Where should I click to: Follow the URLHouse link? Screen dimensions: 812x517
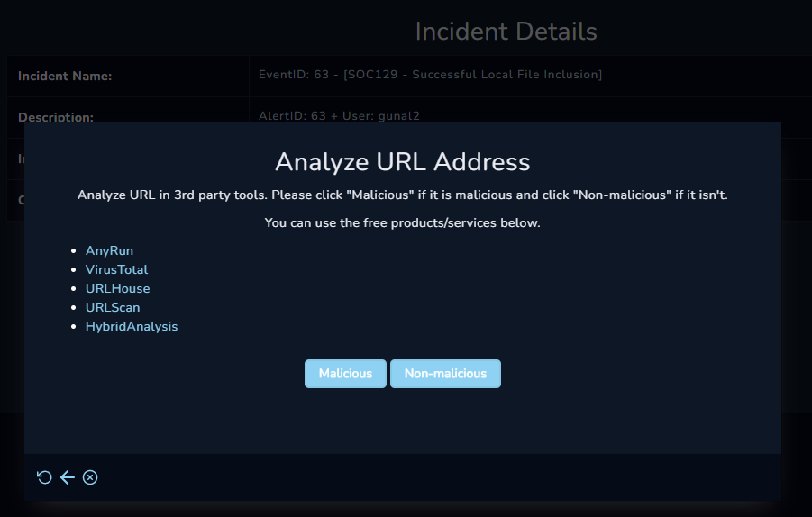[x=117, y=288]
